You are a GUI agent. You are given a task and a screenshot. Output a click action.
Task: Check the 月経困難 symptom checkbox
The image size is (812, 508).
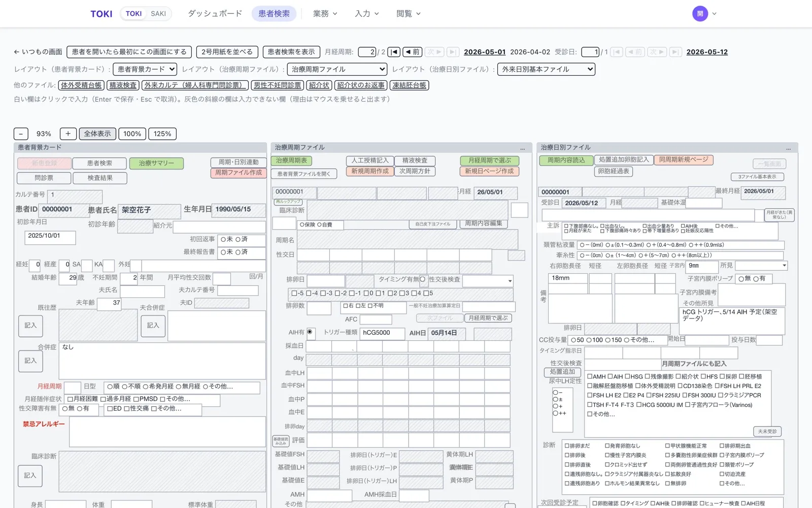click(x=70, y=399)
